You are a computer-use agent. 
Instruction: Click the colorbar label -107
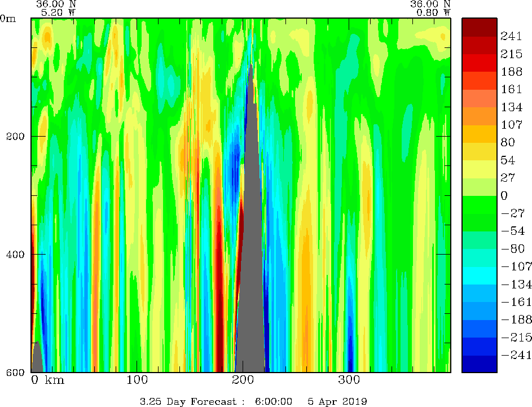[x=516, y=266]
